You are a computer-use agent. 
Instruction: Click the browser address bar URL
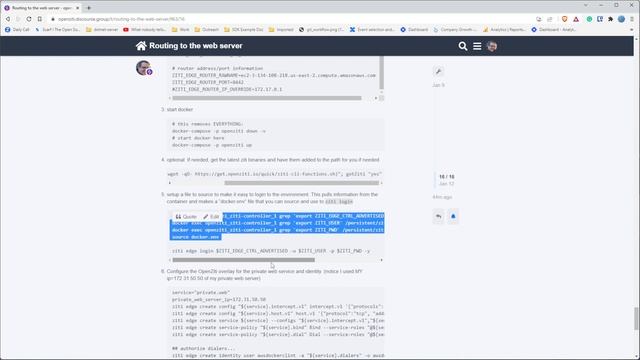tap(121, 19)
